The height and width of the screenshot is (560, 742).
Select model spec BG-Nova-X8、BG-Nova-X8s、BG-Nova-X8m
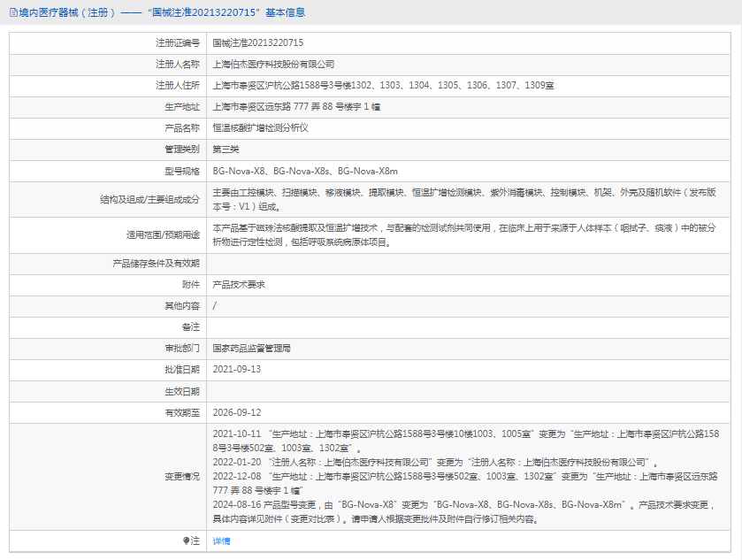(x=305, y=172)
